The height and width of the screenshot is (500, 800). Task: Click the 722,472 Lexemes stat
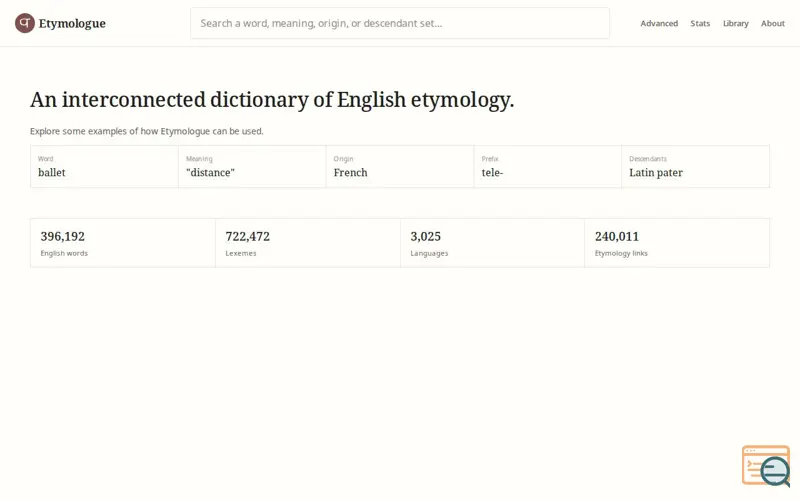pyautogui.click(x=308, y=243)
